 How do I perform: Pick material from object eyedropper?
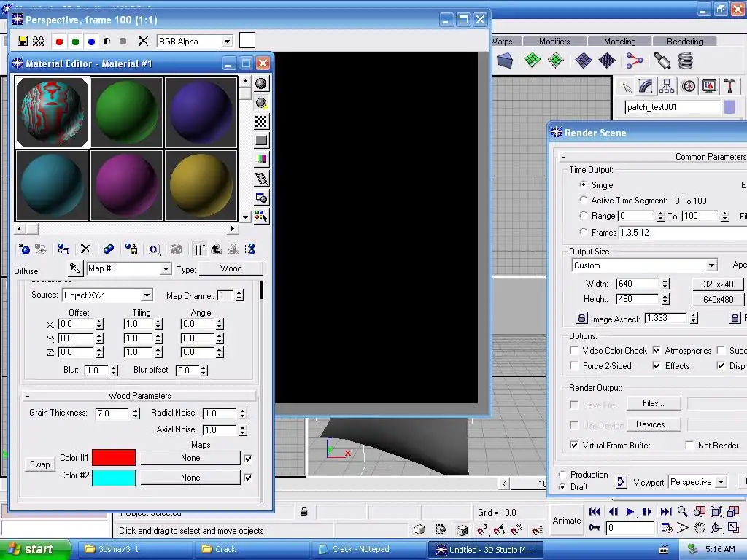coord(75,268)
